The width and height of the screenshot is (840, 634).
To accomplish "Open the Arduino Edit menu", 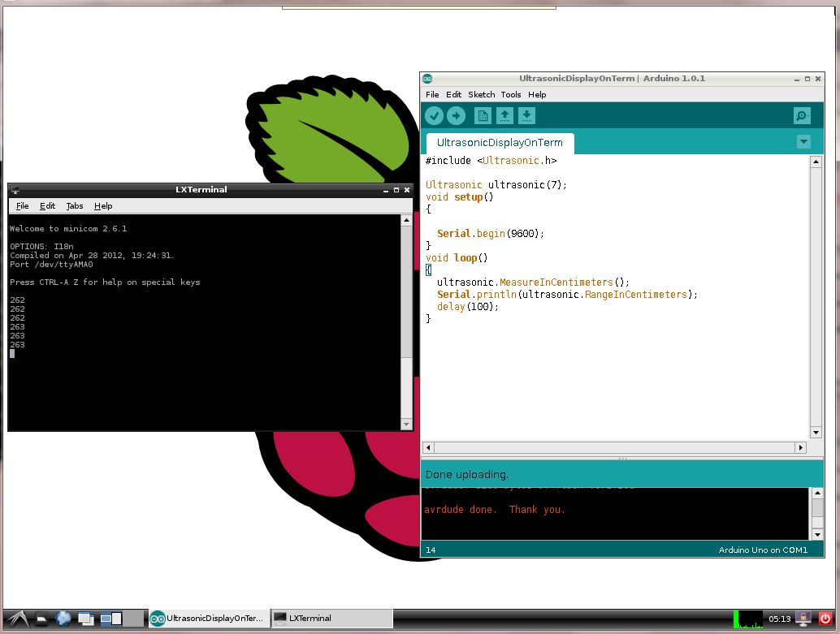I will [454, 95].
